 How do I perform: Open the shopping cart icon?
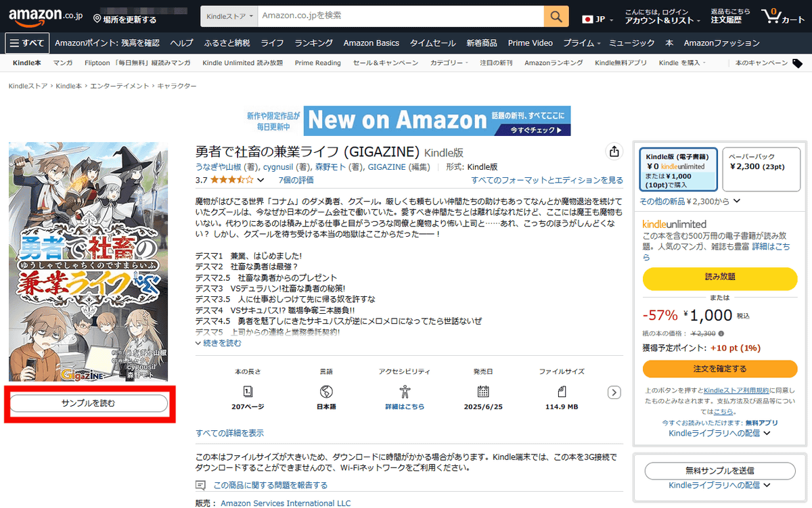click(x=782, y=16)
